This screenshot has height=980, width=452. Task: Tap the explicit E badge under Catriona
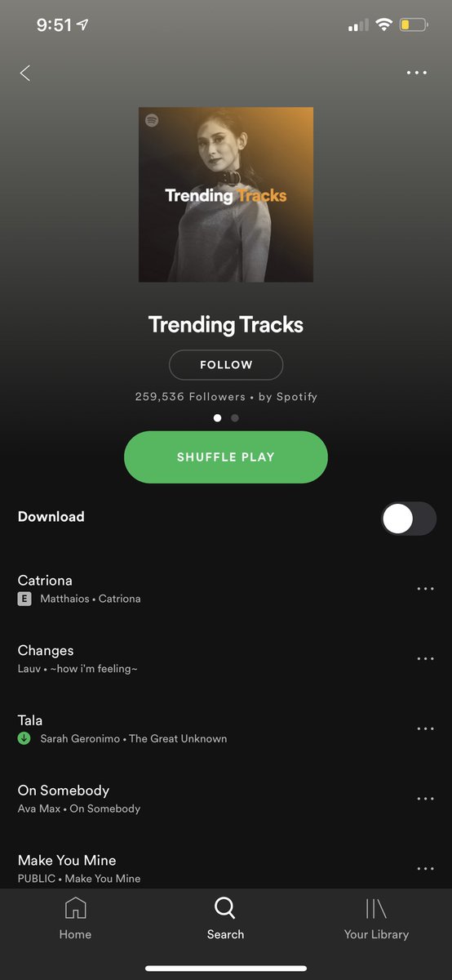(x=24, y=599)
